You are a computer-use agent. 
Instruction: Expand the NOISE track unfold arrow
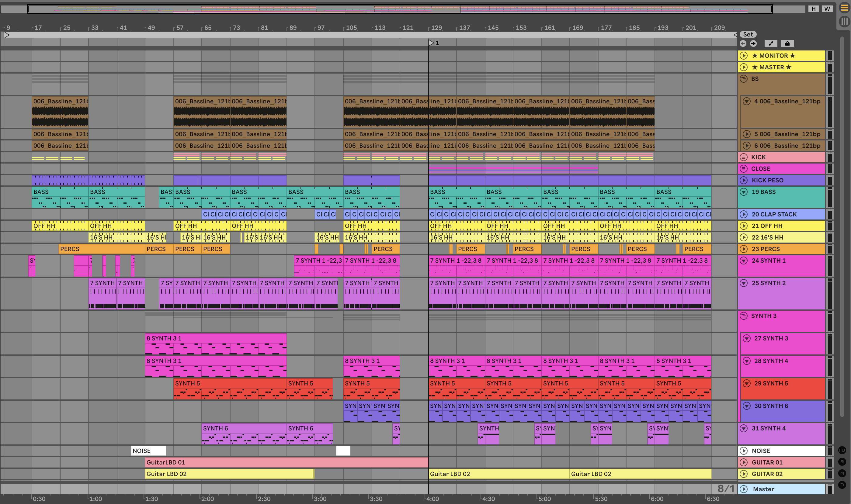tap(744, 451)
